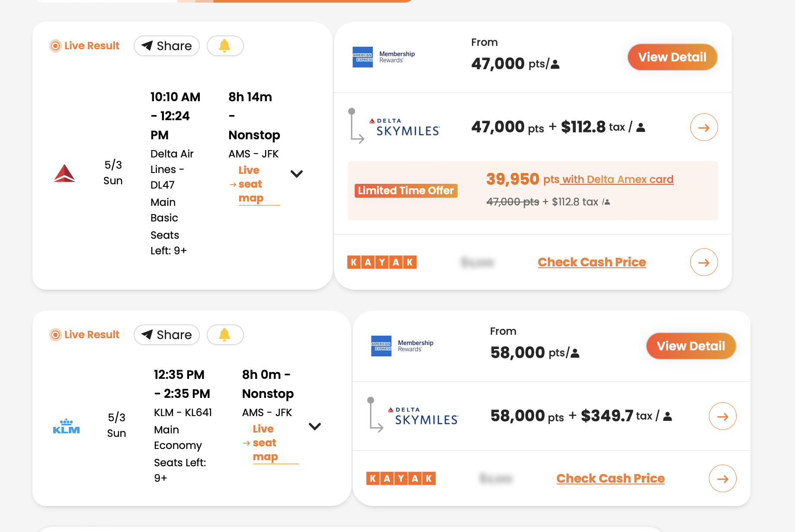Check Cash Price for KLM flight
This screenshot has width=795, height=532.
click(x=610, y=478)
